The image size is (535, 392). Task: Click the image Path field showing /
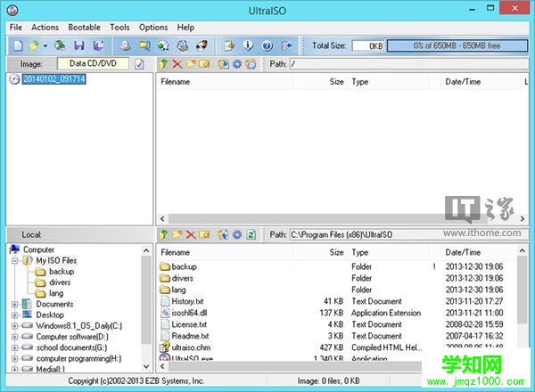pos(409,64)
